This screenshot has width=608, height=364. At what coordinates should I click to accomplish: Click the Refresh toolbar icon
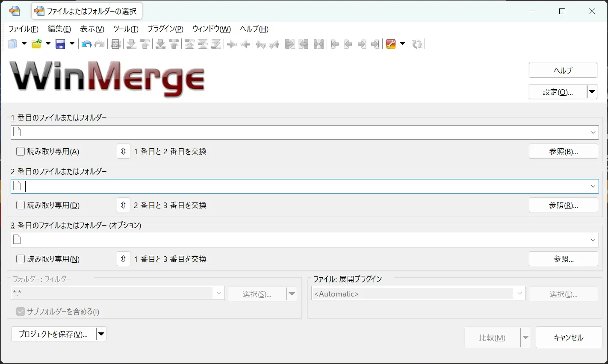(417, 44)
